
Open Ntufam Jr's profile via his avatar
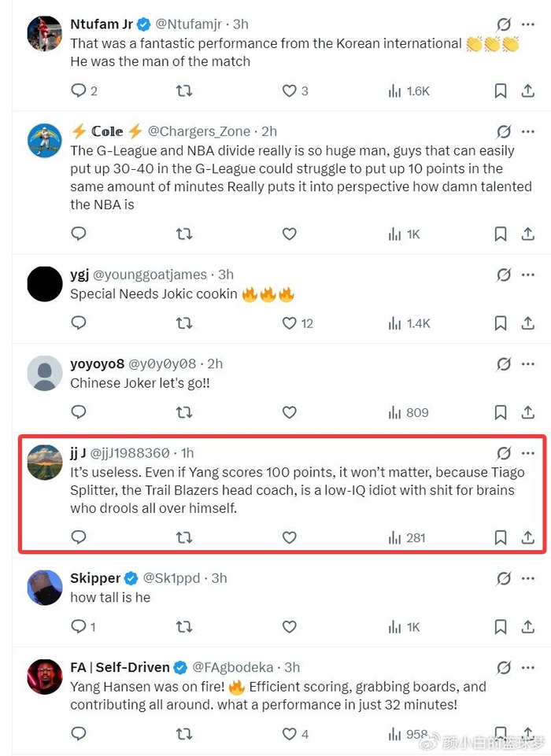pos(44,34)
